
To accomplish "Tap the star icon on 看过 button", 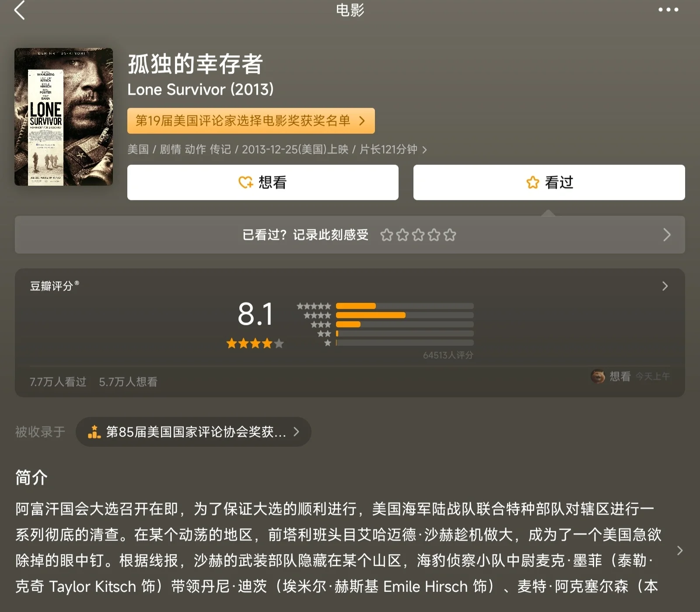I will click(532, 182).
